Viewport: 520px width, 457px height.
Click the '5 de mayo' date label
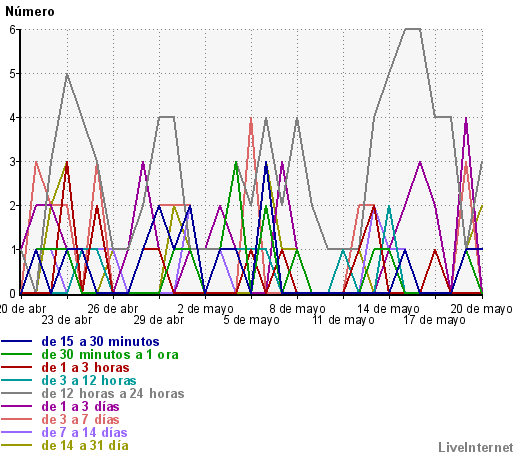point(251,320)
